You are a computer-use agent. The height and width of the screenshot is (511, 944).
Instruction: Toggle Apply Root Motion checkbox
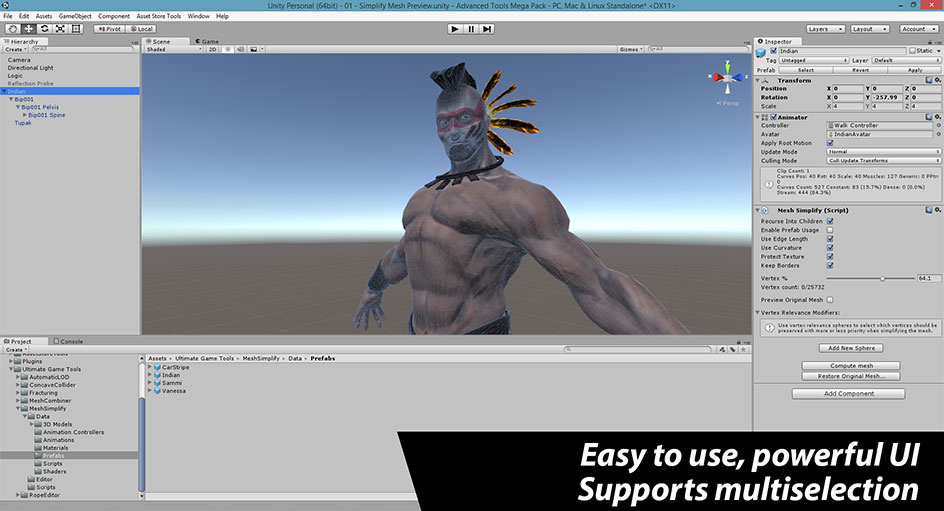click(830, 143)
